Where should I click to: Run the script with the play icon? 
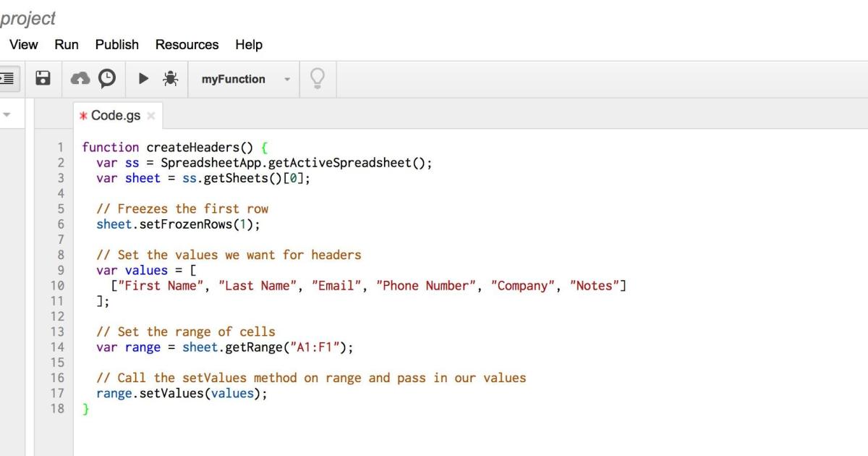[143, 78]
